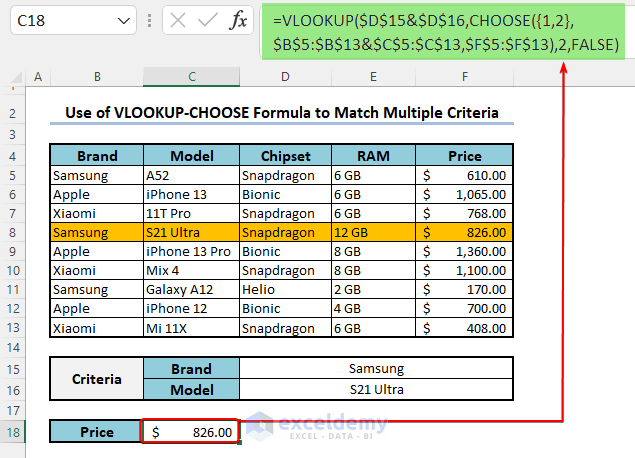
Task: Click the Insert Function fx icon
Action: pyautogui.click(x=238, y=20)
